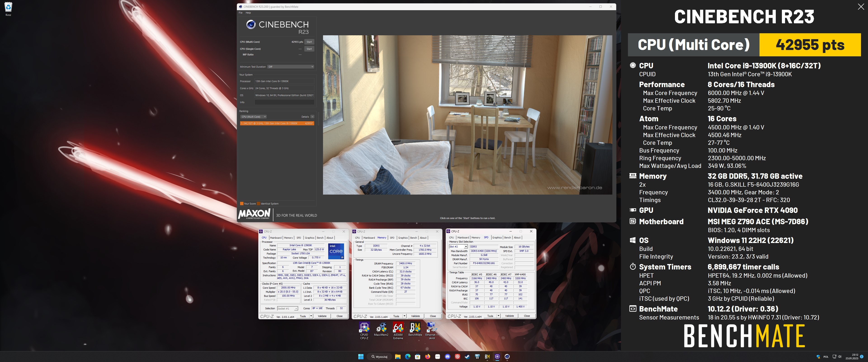
Task: Open Discord from the taskbar
Action: 448,357
